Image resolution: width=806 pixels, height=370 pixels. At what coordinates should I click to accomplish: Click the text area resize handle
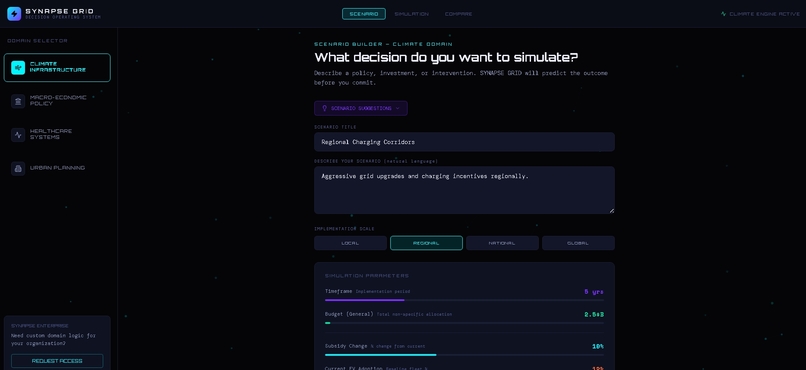click(x=612, y=211)
